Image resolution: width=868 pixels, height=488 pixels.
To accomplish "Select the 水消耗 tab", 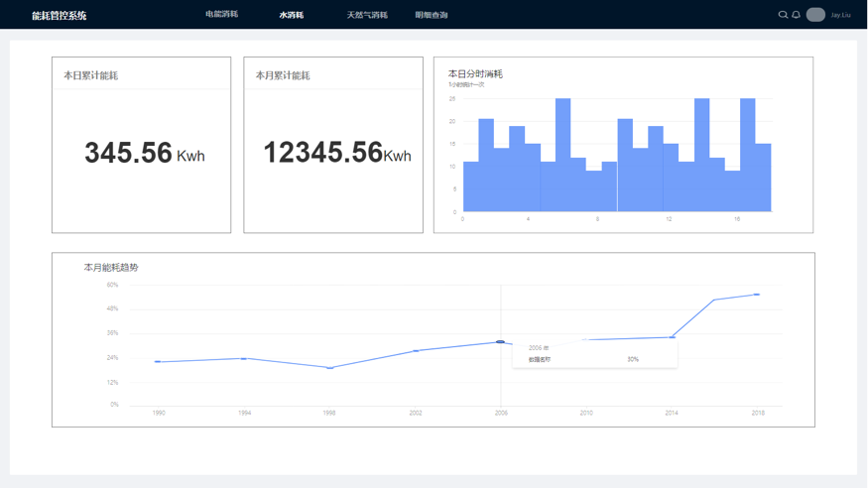I will [291, 15].
